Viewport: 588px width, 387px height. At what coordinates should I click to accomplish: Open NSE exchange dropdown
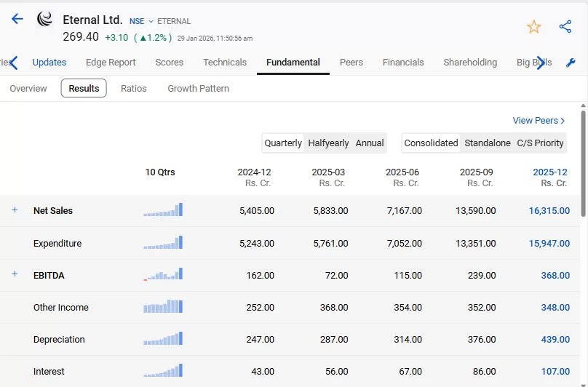141,21
